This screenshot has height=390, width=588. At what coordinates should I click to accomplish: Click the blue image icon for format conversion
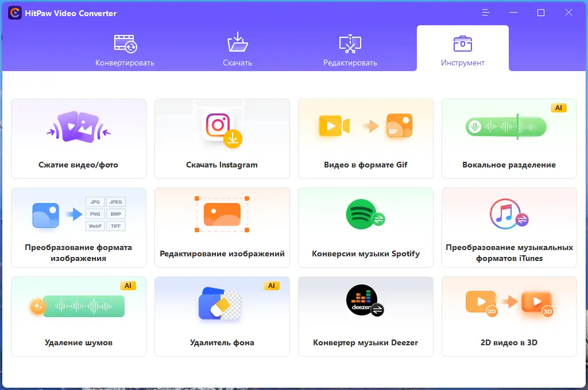tap(46, 215)
